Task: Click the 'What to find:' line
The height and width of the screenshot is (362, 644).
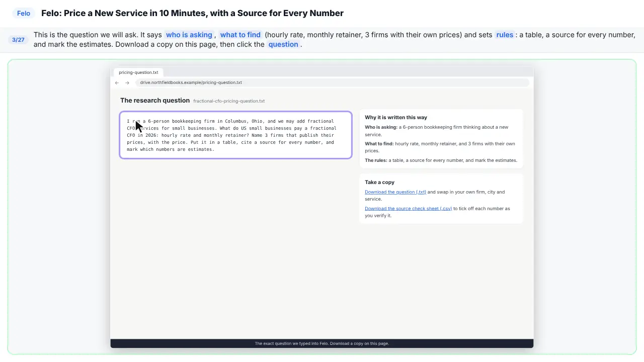Action: pyautogui.click(x=440, y=147)
